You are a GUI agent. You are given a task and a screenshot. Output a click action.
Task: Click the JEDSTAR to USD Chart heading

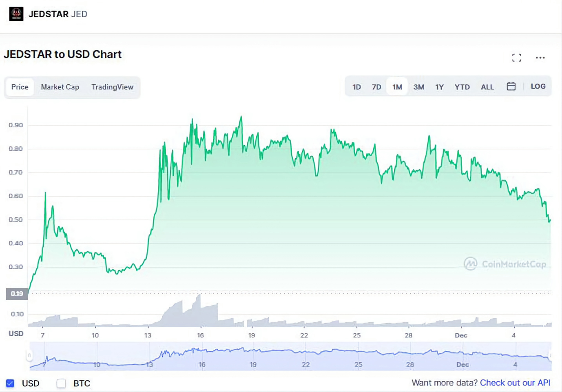[x=63, y=54]
